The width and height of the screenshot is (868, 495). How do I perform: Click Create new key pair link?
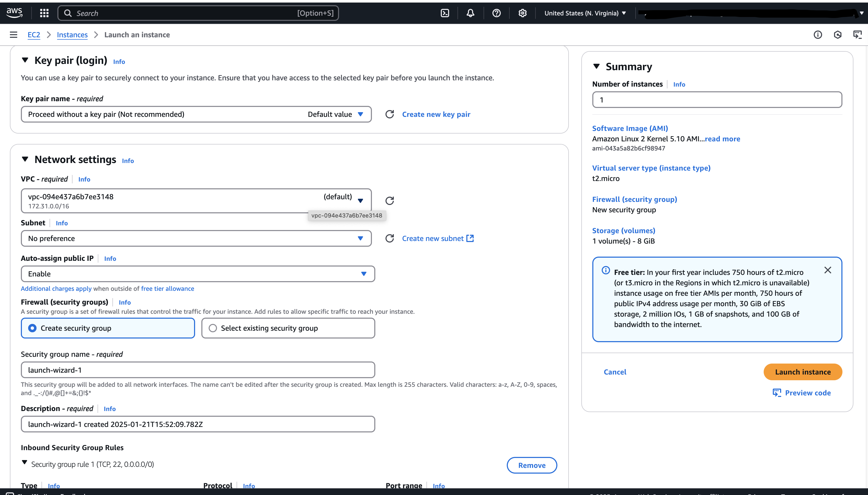click(x=436, y=114)
